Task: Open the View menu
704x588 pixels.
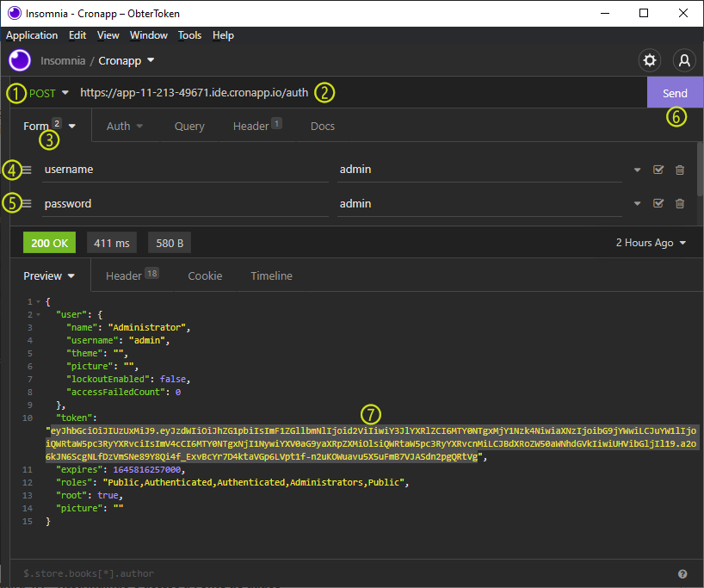Action: click(108, 35)
